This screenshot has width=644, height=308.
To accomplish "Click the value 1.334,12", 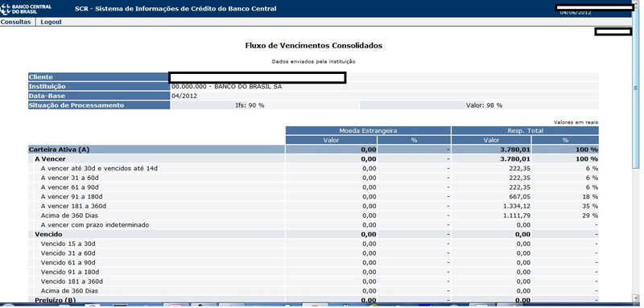I will coord(516,206).
